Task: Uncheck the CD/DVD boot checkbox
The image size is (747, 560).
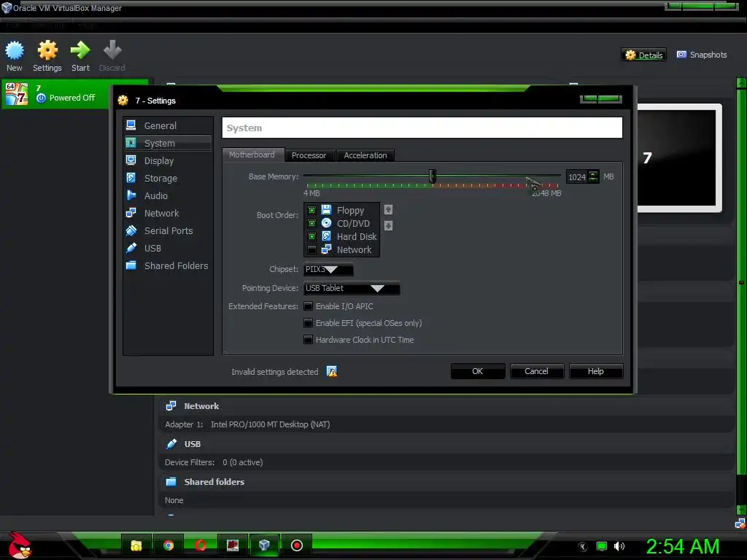Action: (311, 223)
